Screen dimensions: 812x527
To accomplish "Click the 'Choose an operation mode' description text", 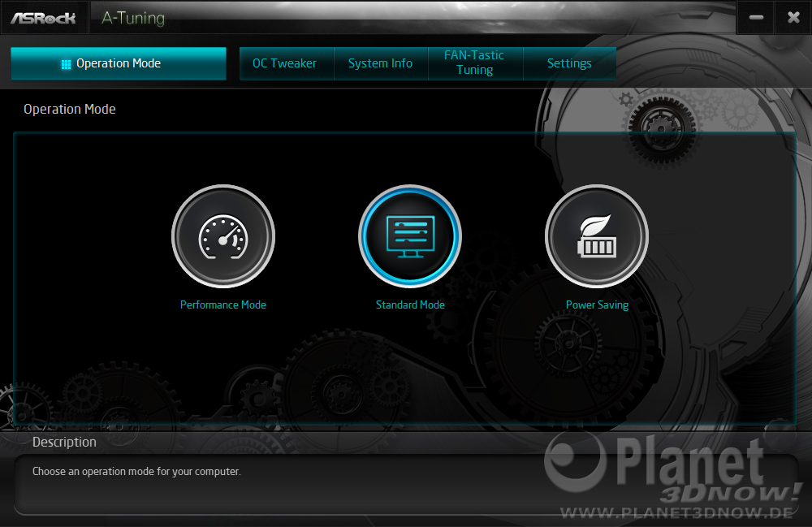I will tap(136, 472).
